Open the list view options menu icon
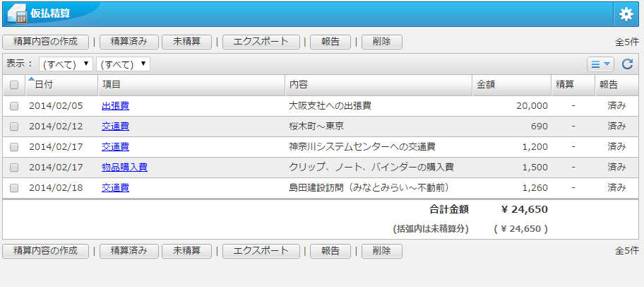This screenshot has height=287, width=644. pos(600,64)
